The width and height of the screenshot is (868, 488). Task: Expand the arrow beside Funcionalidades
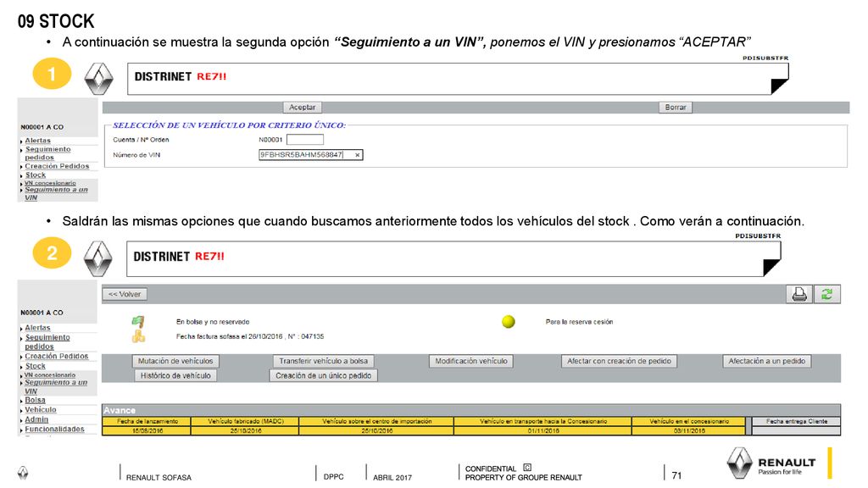click(21, 430)
